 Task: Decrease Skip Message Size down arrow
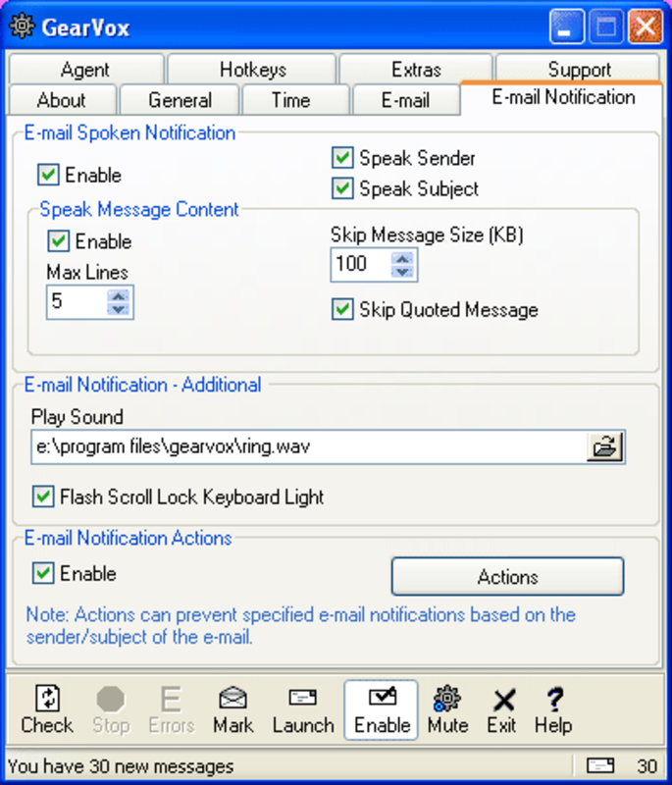pyautogui.click(x=402, y=272)
